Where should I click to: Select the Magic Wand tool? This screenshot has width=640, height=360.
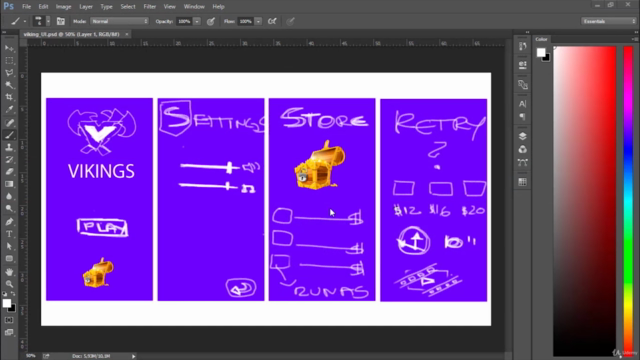click(9, 85)
